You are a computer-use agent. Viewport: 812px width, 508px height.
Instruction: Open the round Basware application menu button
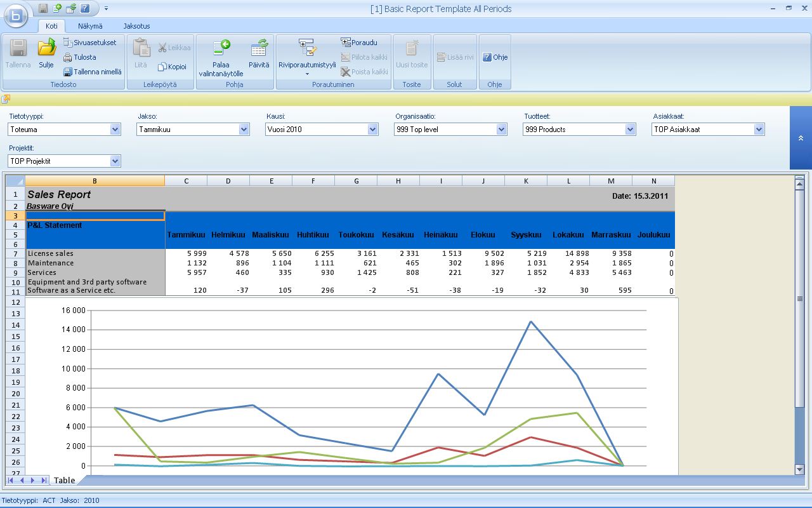[x=17, y=16]
